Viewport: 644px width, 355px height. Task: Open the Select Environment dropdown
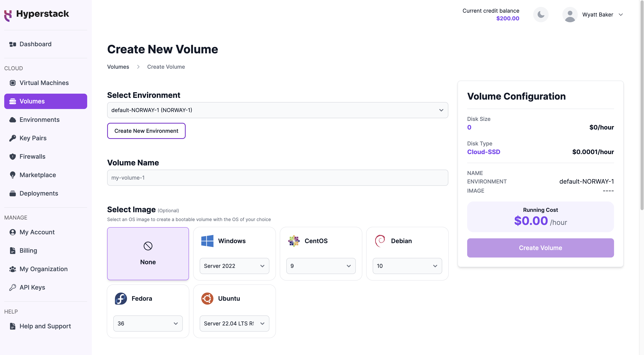tap(277, 110)
